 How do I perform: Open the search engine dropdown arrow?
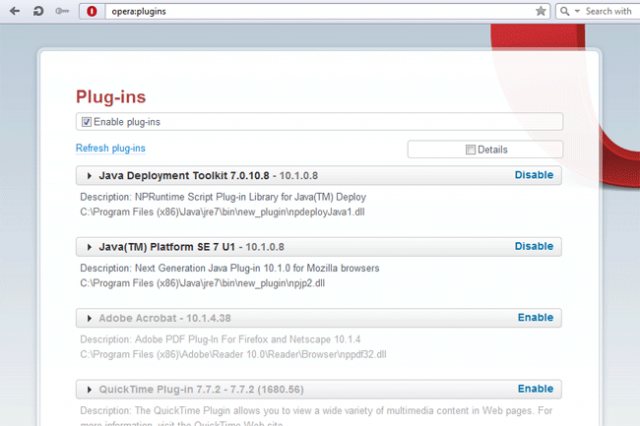coord(577,11)
